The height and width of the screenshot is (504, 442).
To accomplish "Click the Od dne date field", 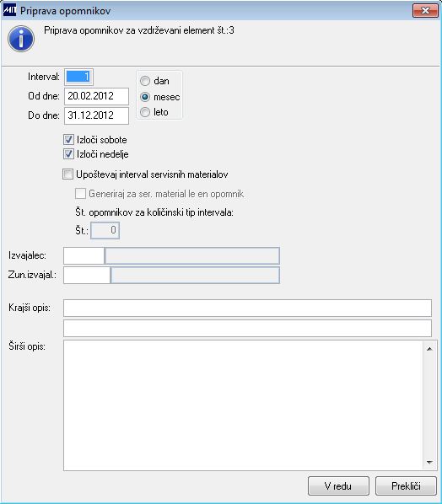I will click(x=96, y=96).
